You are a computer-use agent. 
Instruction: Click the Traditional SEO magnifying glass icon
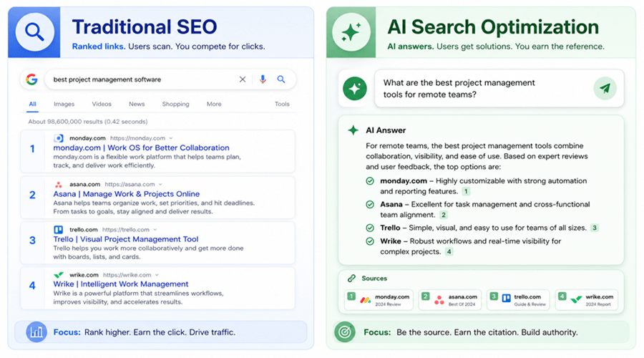(x=34, y=32)
